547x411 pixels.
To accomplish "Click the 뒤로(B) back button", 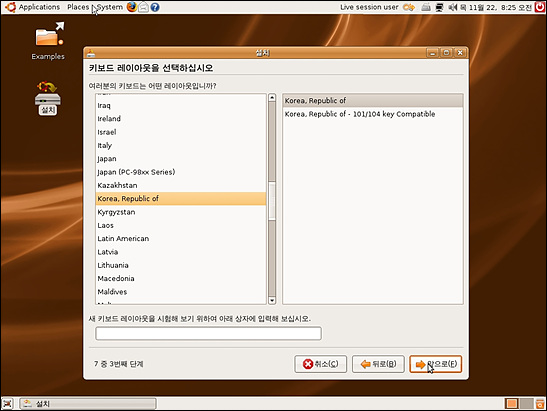I will [x=379, y=364].
